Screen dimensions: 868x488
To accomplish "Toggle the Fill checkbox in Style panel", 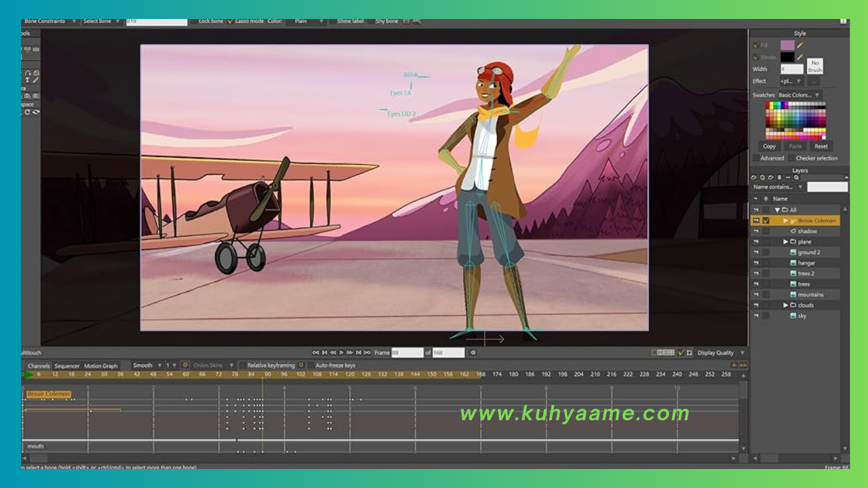I will (x=756, y=45).
